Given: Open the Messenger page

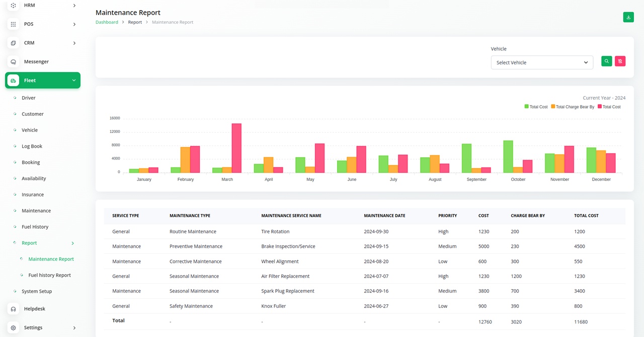Looking at the screenshot, I should [x=36, y=61].
